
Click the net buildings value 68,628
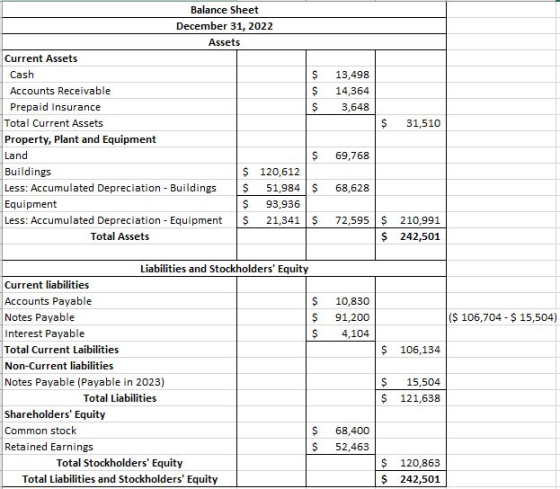352,188
